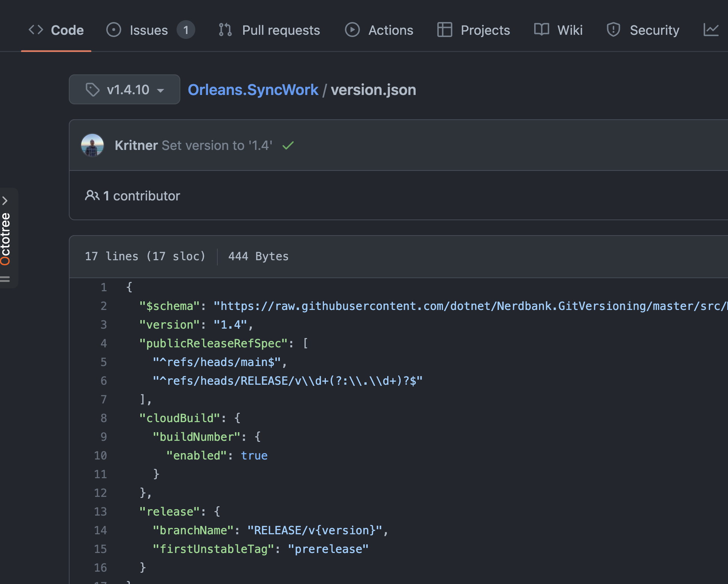Open the Kritner author profile link

coord(136,145)
